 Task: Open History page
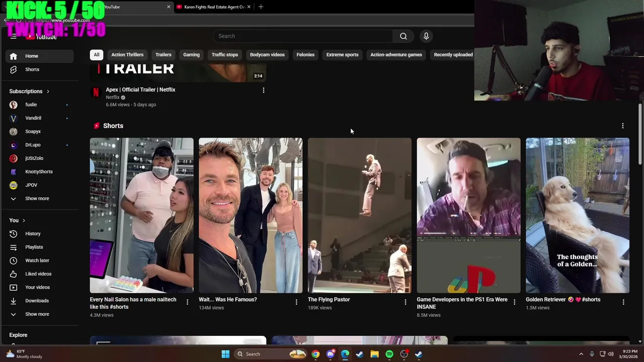coord(39,234)
